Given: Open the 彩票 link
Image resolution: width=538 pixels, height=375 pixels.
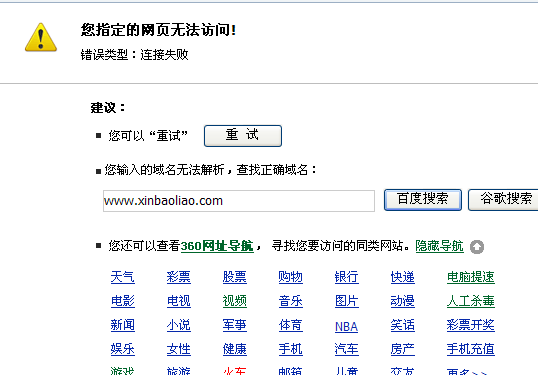Looking at the screenshot, I should 179,277.
